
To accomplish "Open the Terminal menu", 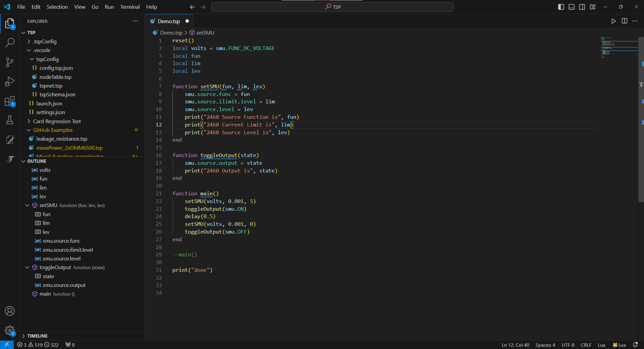I will [x=130, y=7].
